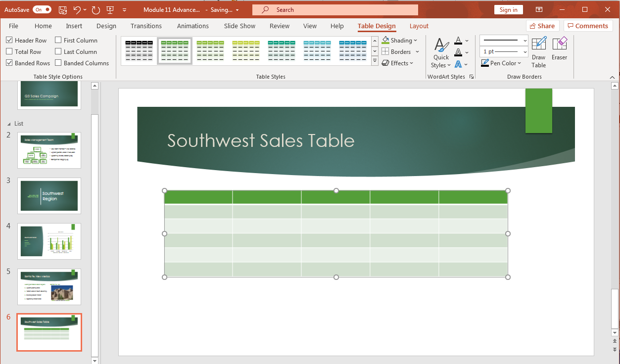This screenshot has width=620, height=364.
Task: Click the Sign in button
Action: point(508,9)
